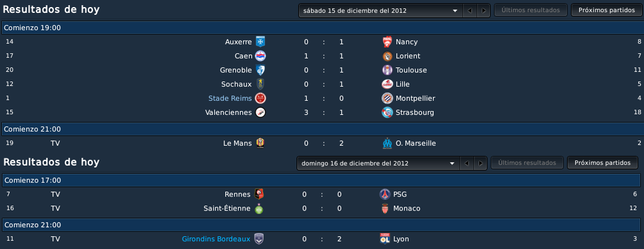This screenshot has height=249, width=644.
Task: Advance to next day after domingo 16 date
Action: tap(480, 163)
